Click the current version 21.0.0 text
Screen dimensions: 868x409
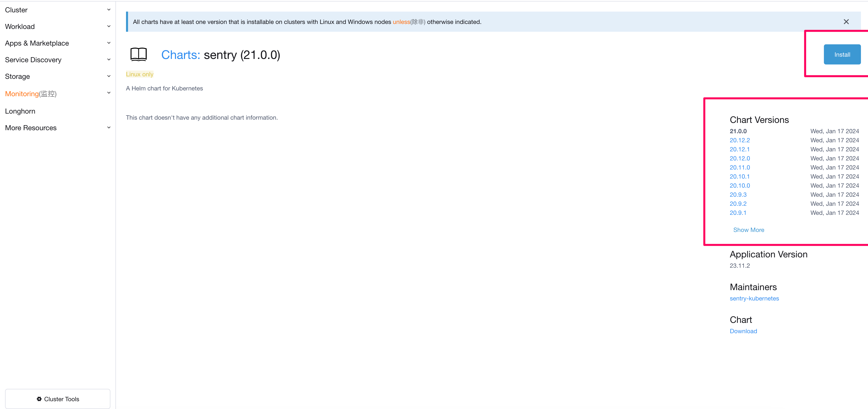(738, 131)
